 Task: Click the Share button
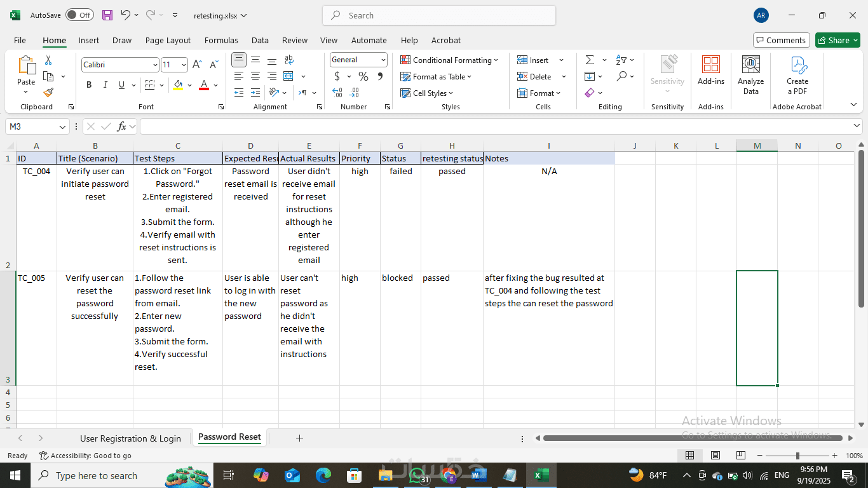(x=837, y=40)
